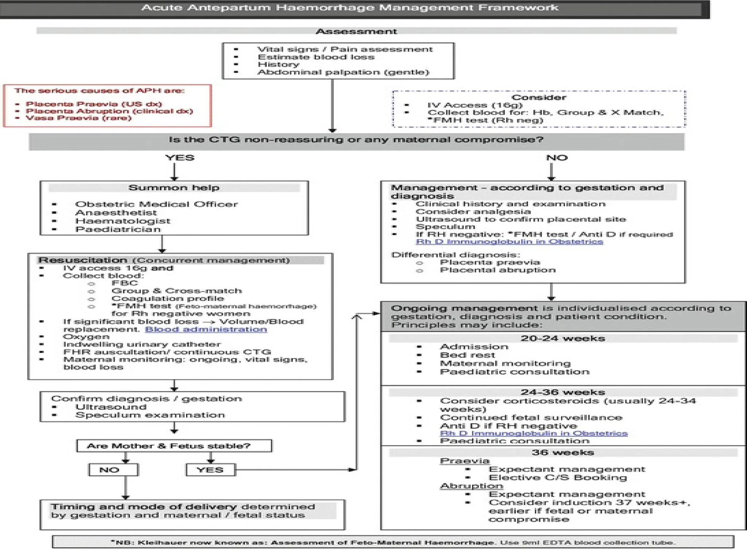Screen dimensions: 747x560
Task: Select the 36 weeks section header
Action: point(563,452)
